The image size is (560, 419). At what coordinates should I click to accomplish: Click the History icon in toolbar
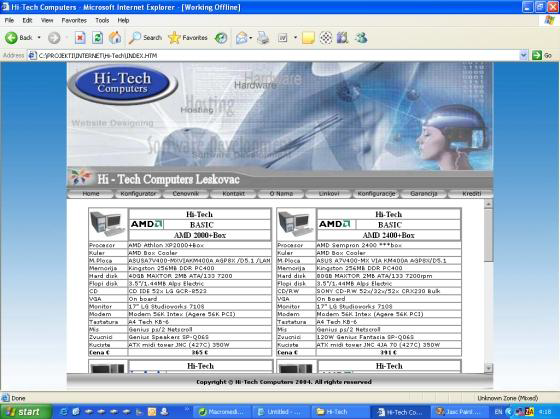pos(221,38)
